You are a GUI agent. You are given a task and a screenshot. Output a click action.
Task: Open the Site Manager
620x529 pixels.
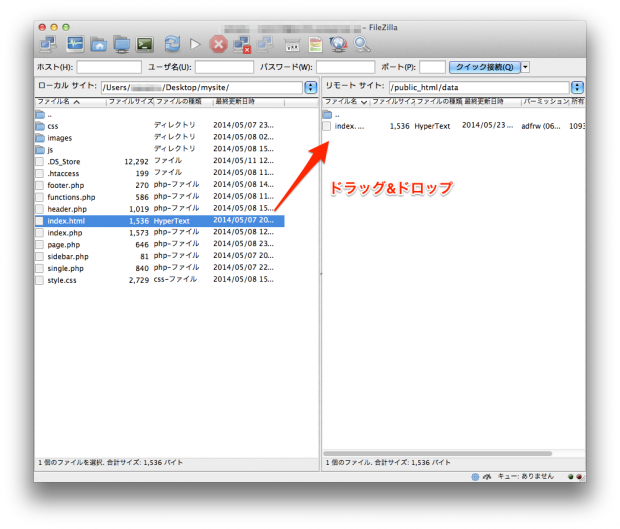pos(49,44)
